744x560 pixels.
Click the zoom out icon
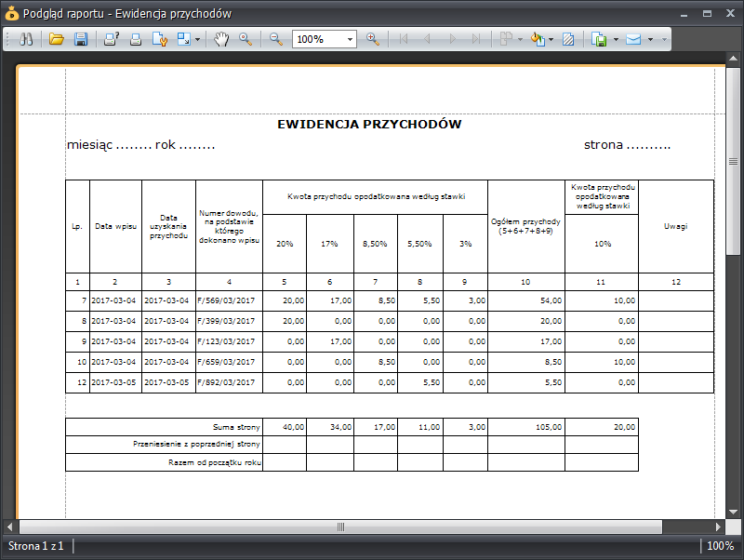point(276,39)
